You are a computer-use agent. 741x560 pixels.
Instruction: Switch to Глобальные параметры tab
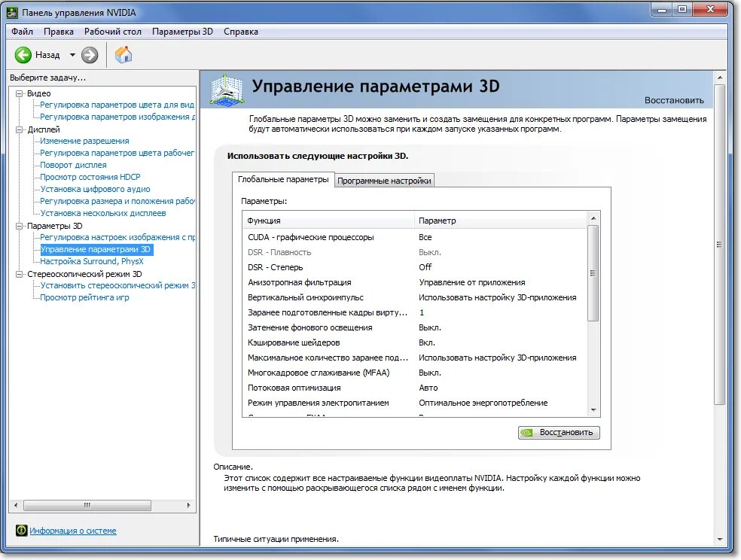[283, 179]
